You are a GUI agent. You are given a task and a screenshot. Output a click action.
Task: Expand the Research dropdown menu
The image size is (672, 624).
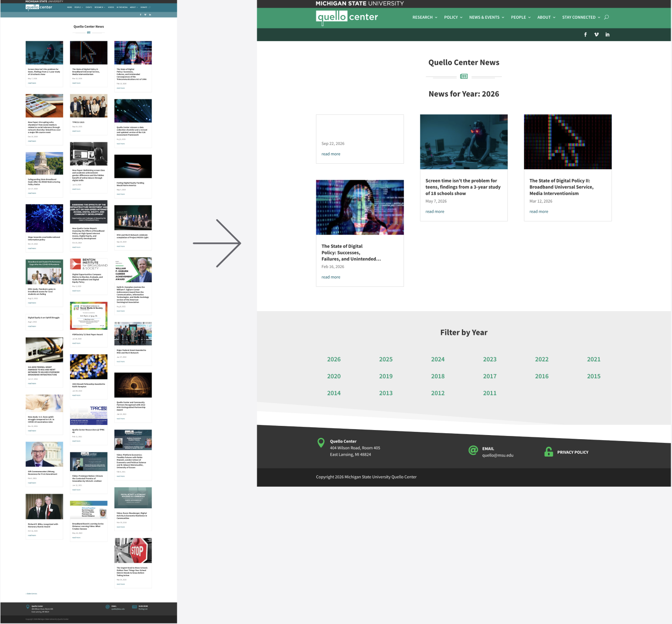pos(425,17)
